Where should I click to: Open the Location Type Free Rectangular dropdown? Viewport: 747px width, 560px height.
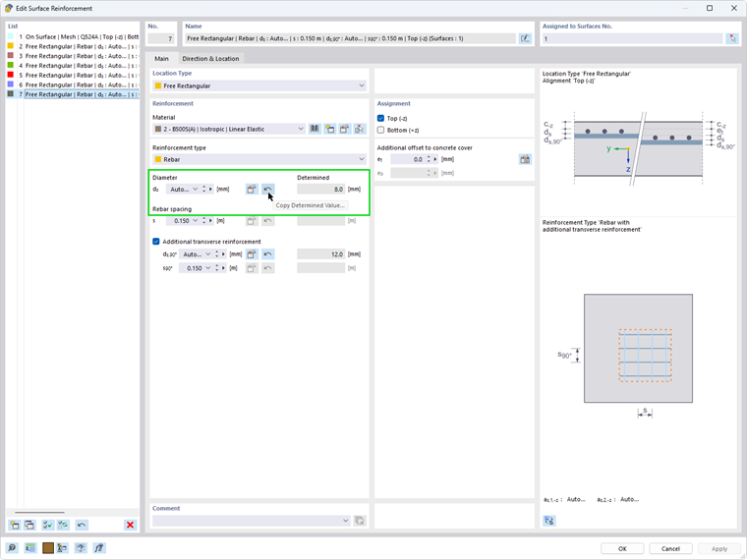tap(259, 85)
